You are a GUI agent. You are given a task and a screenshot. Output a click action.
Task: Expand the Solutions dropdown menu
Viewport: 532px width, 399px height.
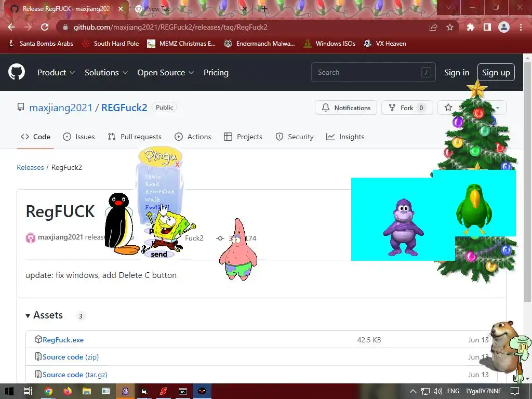coord(106,73)
